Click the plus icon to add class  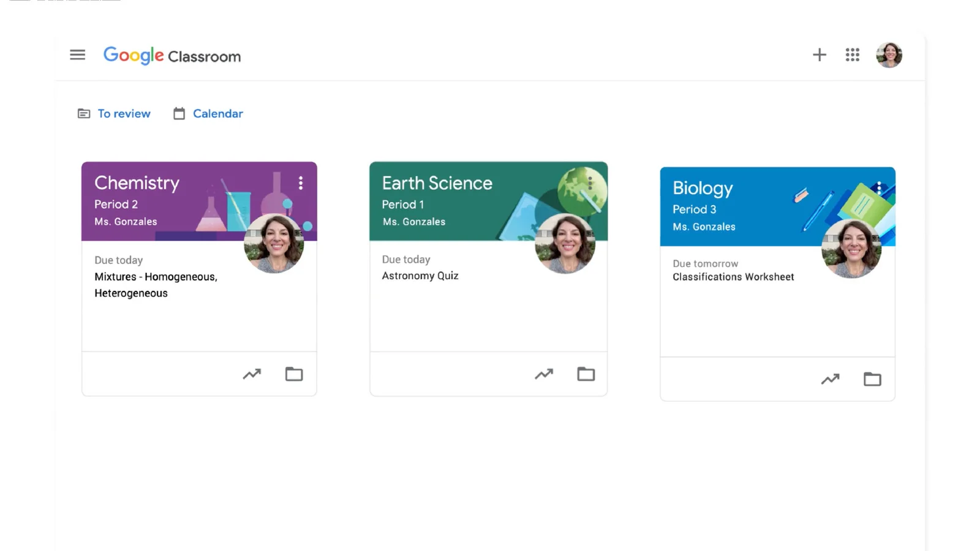point(819,55)
